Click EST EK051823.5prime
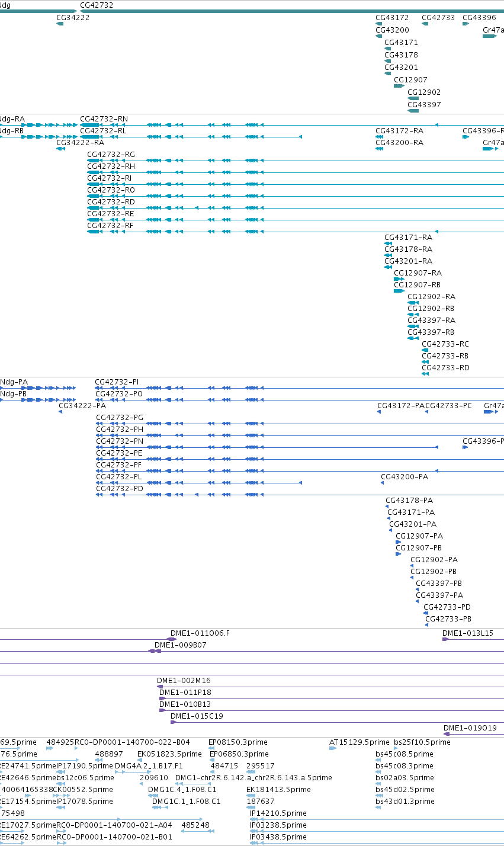 (170, 754)
